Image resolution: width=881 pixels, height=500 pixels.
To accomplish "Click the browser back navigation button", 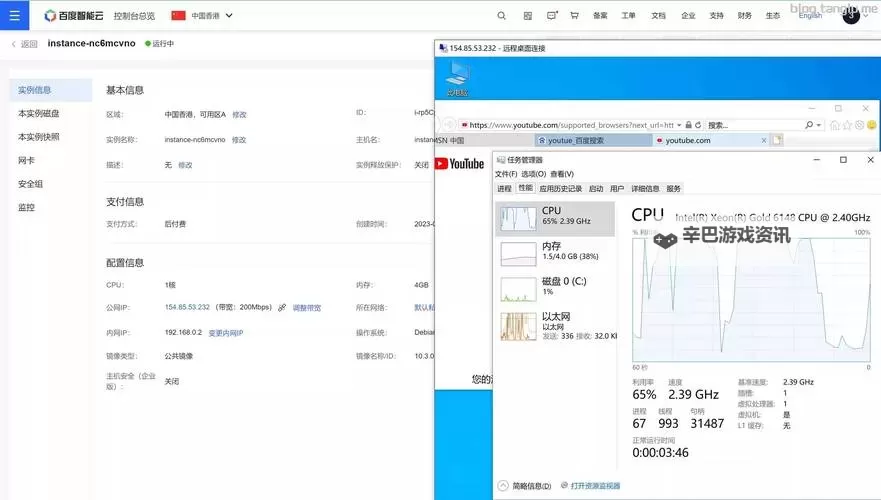I will [449, 124].
